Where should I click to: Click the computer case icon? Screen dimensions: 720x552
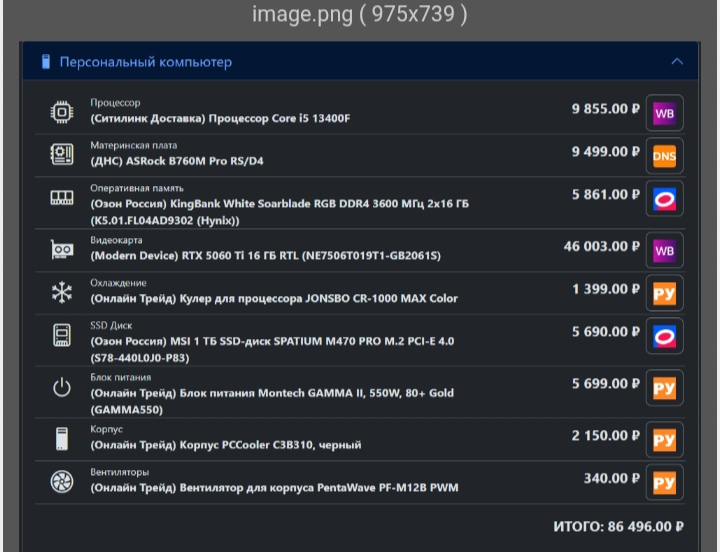[62, 439]
